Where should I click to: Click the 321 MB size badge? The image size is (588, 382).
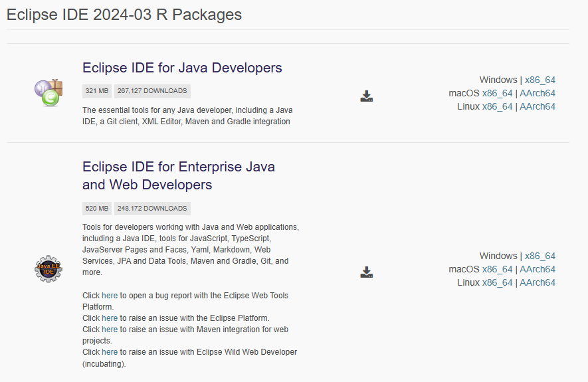[x=97, y=91]
